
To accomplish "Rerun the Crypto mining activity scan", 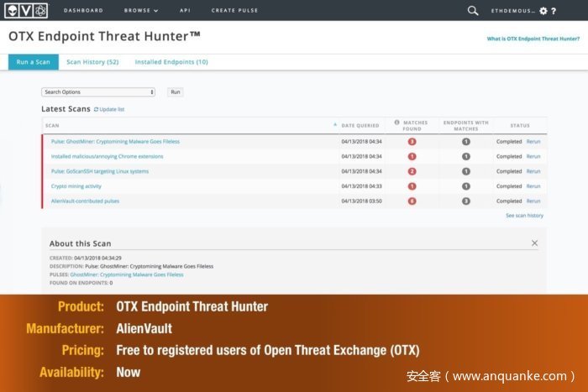I will click(533, 186).
